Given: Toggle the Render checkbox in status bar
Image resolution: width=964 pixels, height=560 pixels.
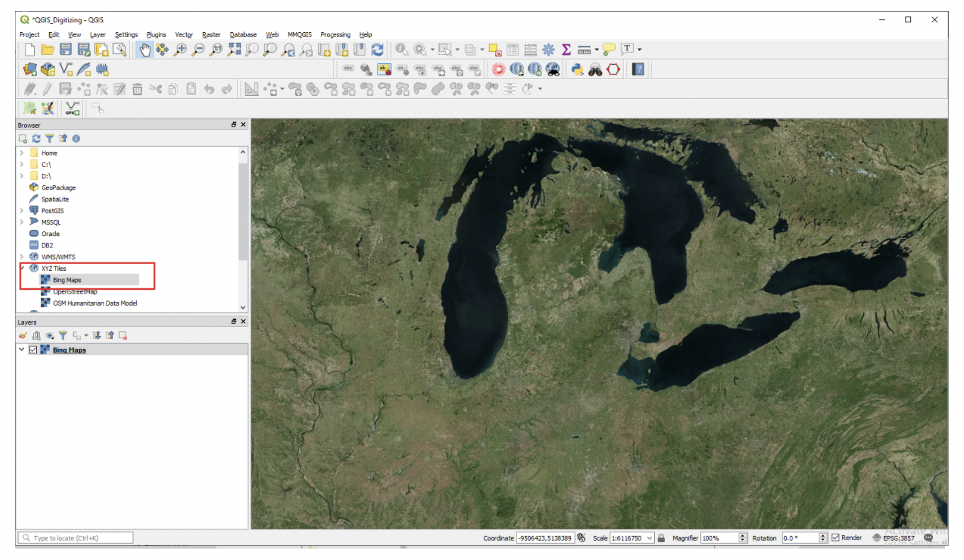Looking at the screenshot, I should (x=835, y=538).
